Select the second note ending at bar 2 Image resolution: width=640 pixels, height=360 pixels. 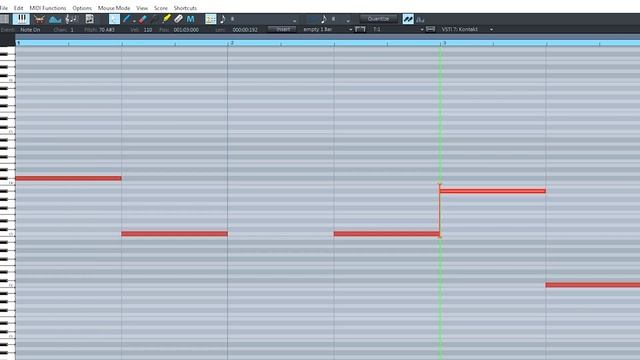point(175,234)
